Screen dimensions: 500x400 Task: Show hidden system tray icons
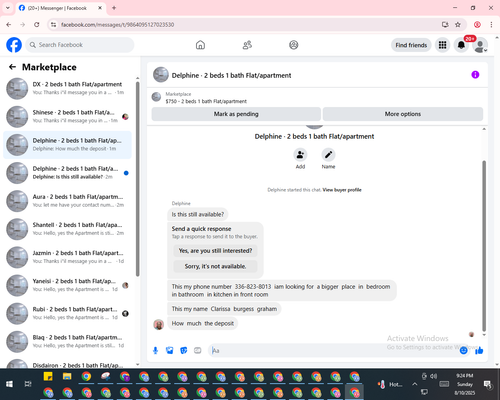tap(414, 384)
